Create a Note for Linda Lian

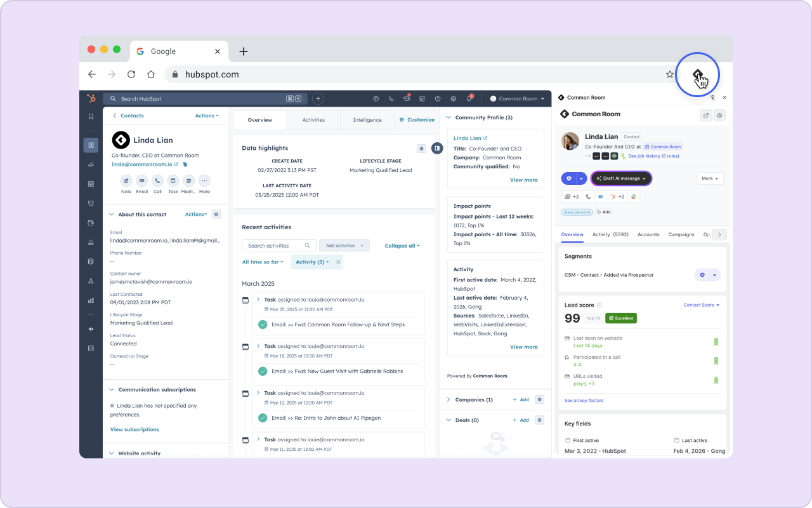pyautogui.click(x=126, y=180)
